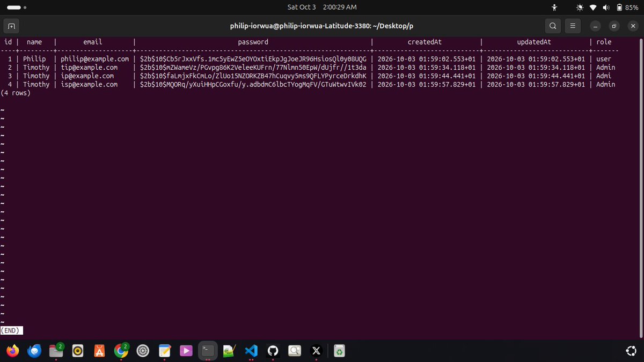Open the Trash in the dock
The width and height of the screenshot is (644, 362).
click(339, 351)
